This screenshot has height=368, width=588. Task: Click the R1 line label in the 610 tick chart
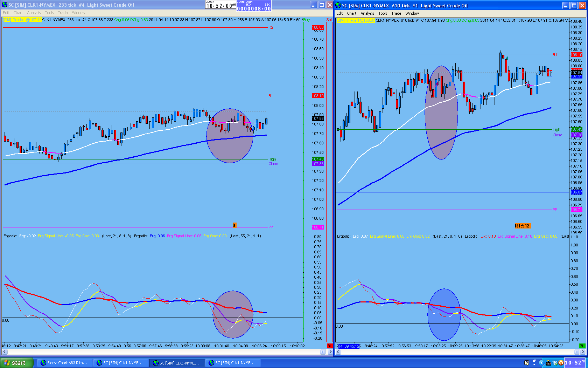tap(555, 55)
